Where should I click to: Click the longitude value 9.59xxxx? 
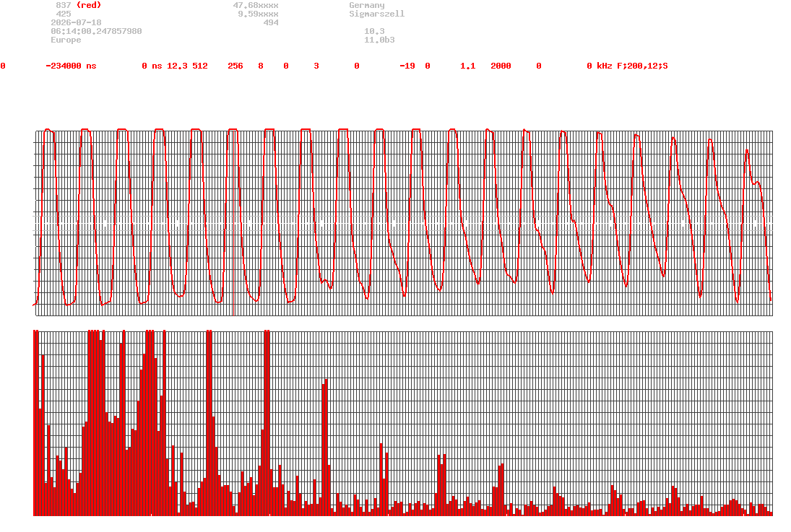259,14
